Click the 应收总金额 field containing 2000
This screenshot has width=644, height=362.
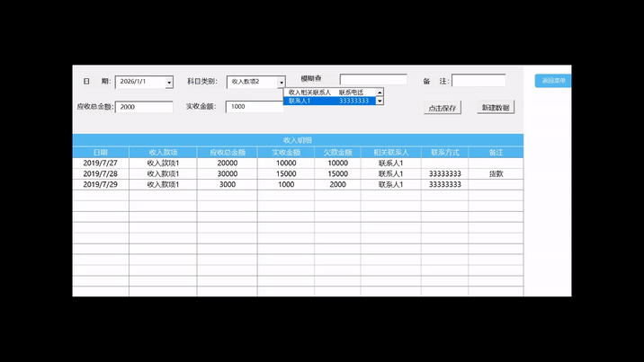click(144, 107)
